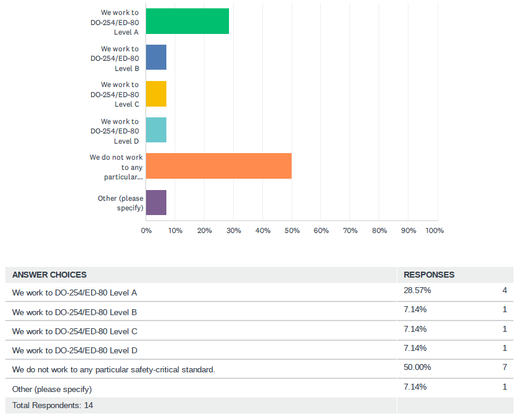The image size is (520, 420).
Task: Click the safety-critical standard table row
Action: [113, 370]
